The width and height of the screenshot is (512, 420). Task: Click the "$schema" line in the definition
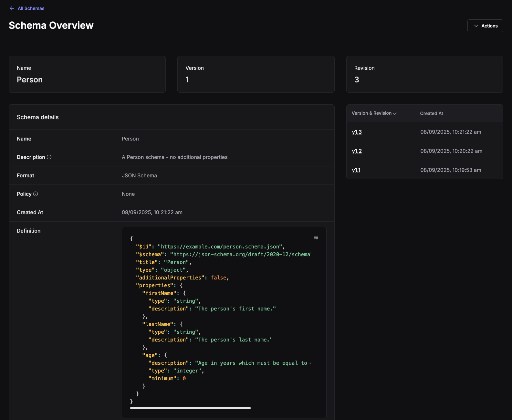click(x=223, y=254)
